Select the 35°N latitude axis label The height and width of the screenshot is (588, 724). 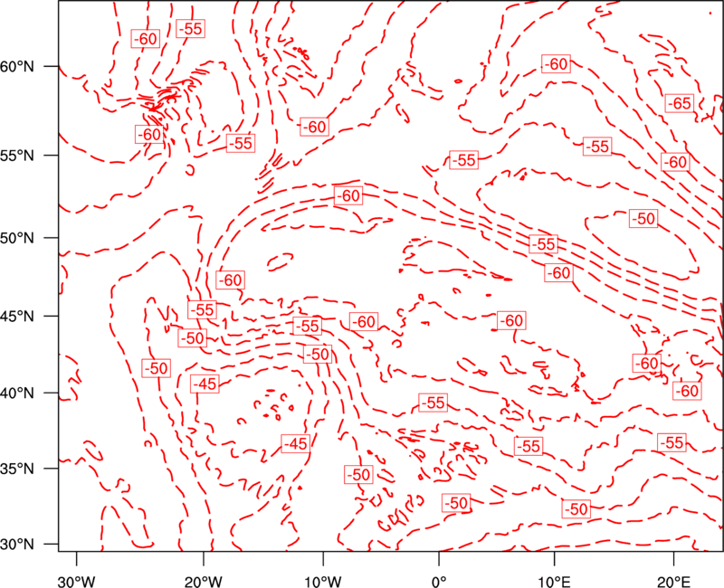click(x=17, y=469)
